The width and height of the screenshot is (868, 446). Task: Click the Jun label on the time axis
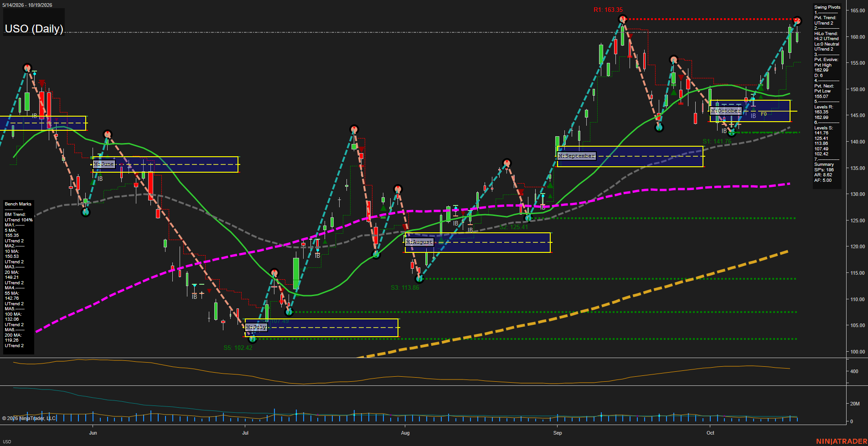(x=93, y=433)
